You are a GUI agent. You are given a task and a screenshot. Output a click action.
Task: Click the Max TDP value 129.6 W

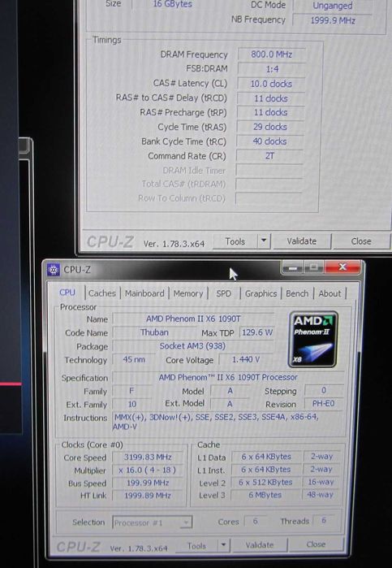pyautogui.click(x=256, y=332)
